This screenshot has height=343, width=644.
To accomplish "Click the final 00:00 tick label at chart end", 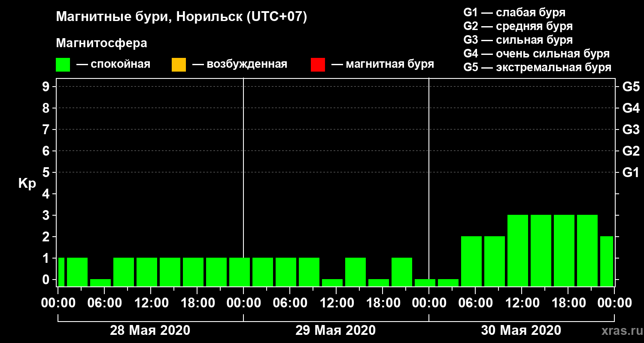I will (x=614, y=303).
